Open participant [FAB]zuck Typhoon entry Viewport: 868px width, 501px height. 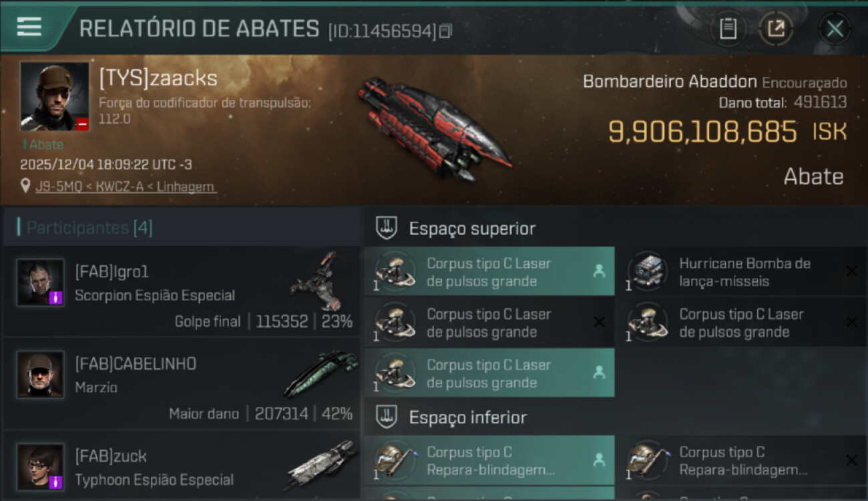pos(182,465)
